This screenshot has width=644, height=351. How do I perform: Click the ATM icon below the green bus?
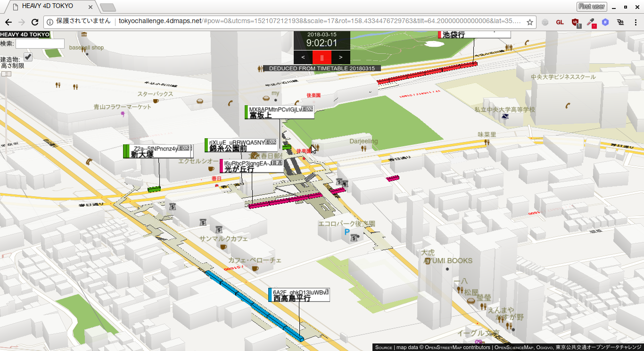(173, 206)
